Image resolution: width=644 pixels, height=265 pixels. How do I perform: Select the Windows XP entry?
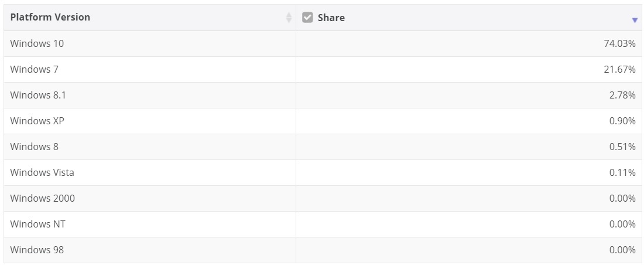[37, 121]
